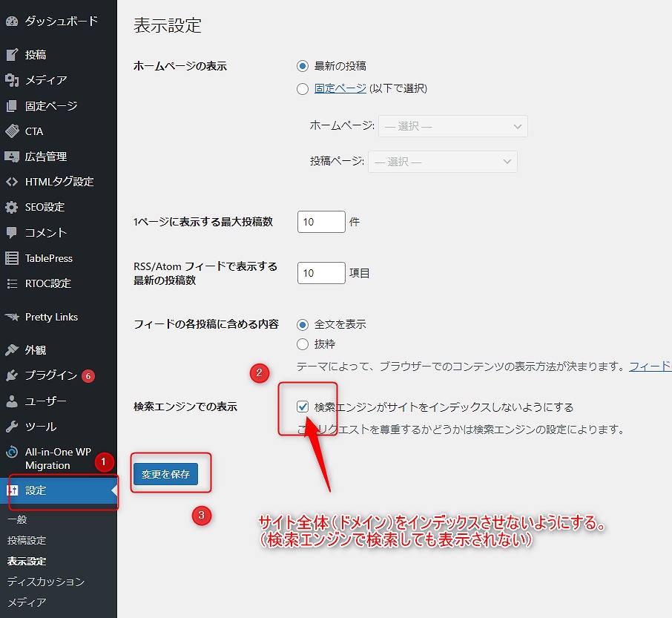
Task: Click the Comments speech bubble icon
Action: point(11,233)
